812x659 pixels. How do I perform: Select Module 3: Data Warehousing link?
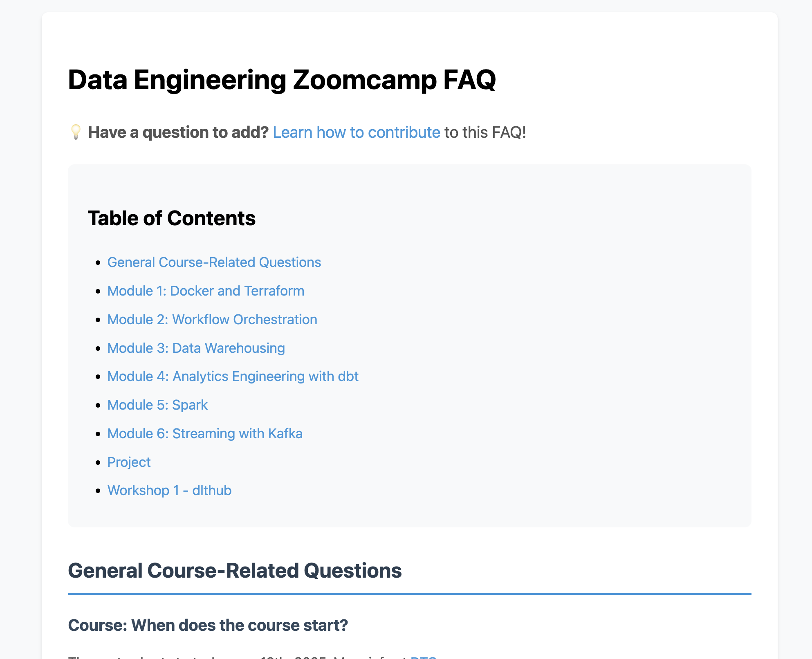click(x=196, y=348)
